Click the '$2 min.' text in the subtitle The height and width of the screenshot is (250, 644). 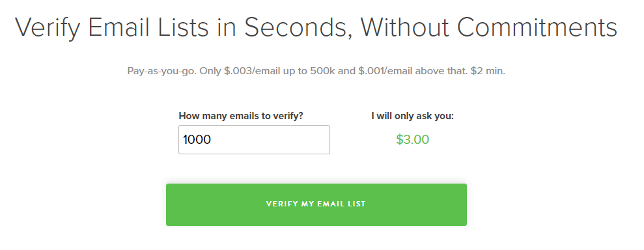pyautogui.click(x=488, y=71)
